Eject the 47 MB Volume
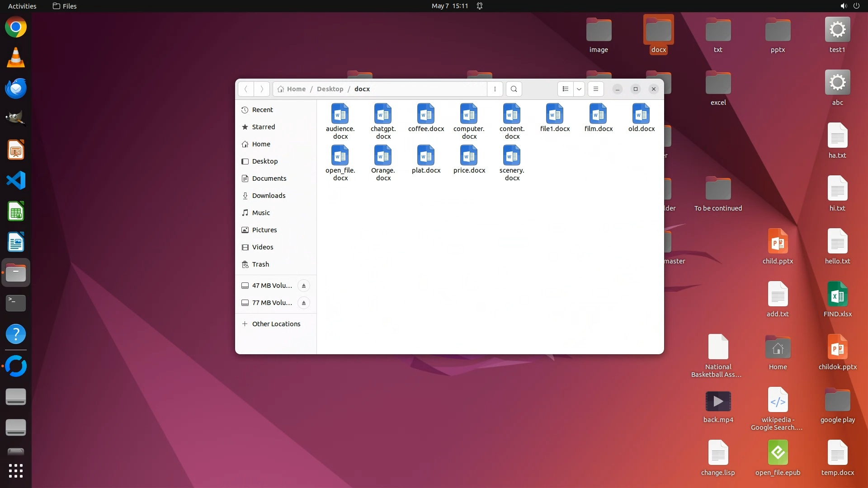The height and width of the screenshot is (488, 868). click(x=304, y=286)
